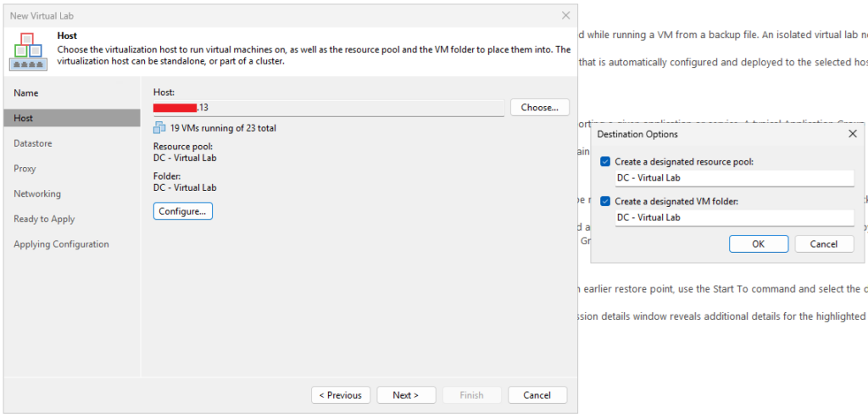The image size is (868, 419).
Task: Click the Virtual Lab host header icon
Action: [29, 53]
